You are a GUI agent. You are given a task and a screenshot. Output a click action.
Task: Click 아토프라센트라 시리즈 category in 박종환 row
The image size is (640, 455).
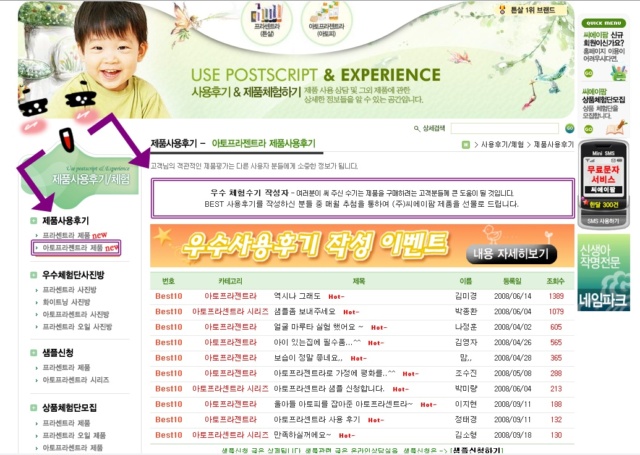(230, 312)
